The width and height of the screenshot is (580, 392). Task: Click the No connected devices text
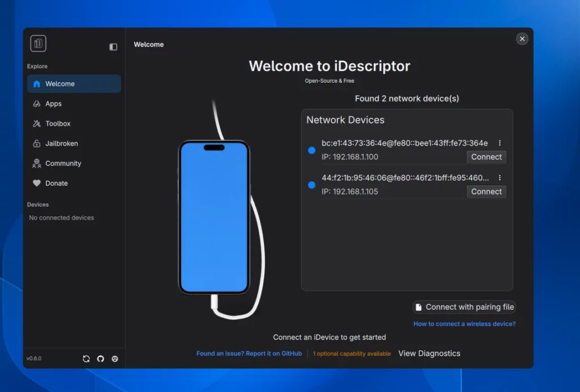click(61, 218)
